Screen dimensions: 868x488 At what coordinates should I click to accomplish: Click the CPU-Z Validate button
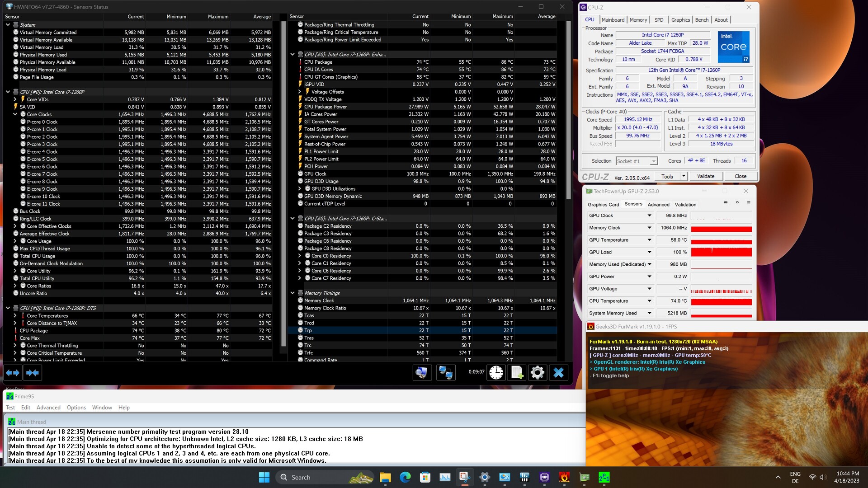[x=705, y=176]
